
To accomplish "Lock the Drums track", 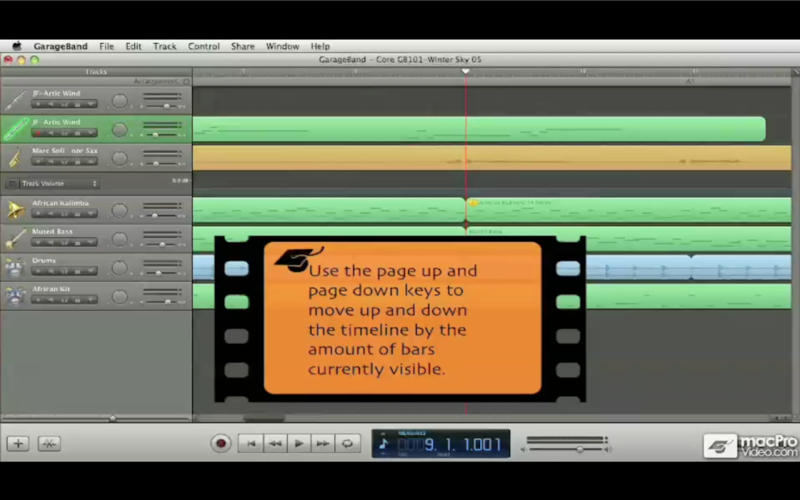I will (77, 271).
